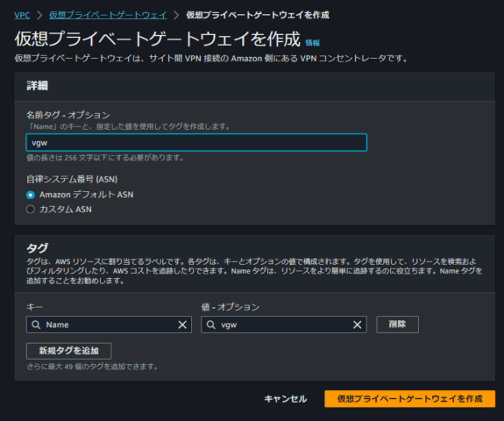The image size is (504, 421).
Task: Click the breadcrumb chevron after VPC
Action: tap(39, 15)
